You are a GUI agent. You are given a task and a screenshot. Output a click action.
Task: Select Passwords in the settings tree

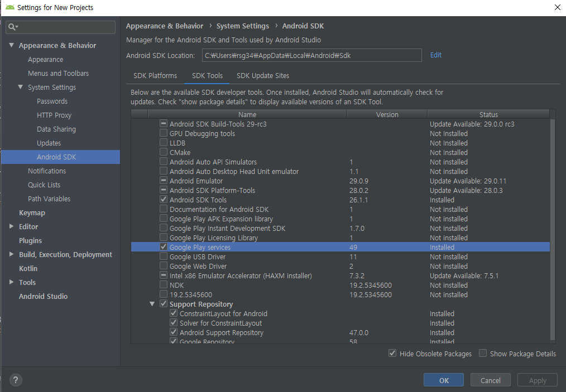point(52,101)
